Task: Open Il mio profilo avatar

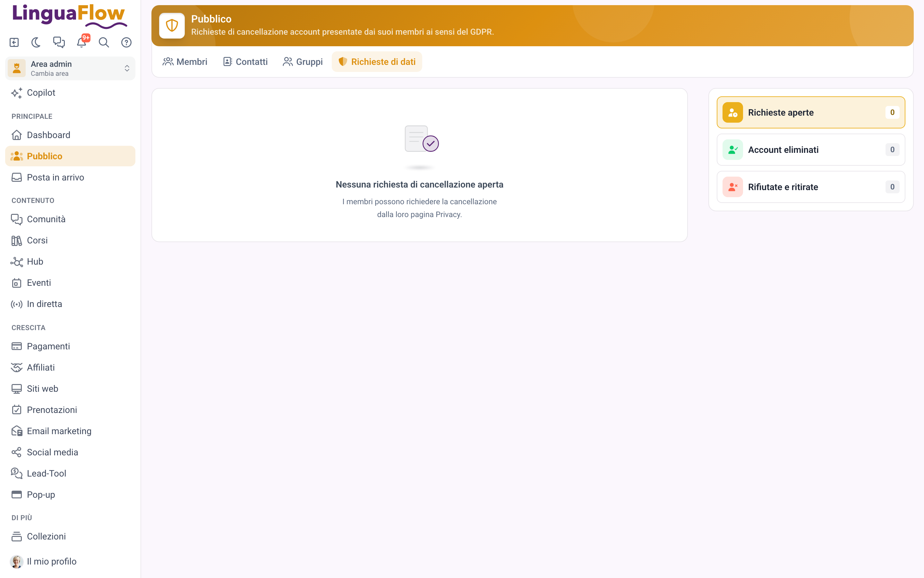Action: 16,562
